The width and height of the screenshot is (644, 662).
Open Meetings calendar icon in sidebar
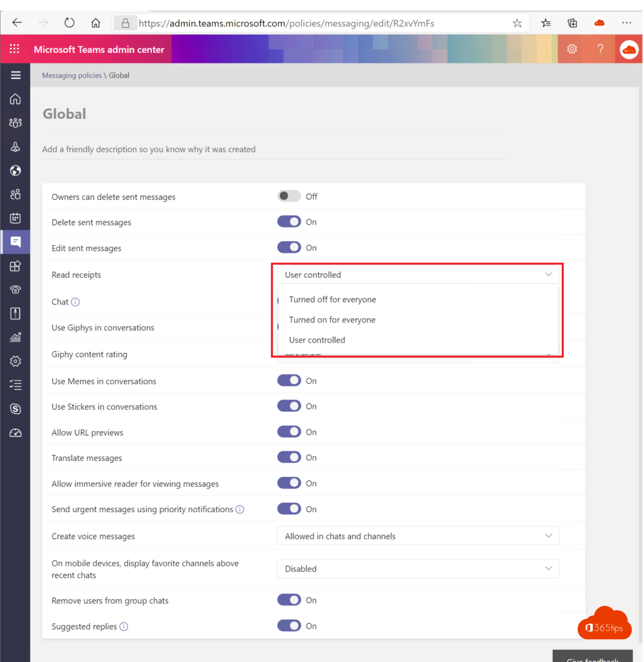pos(16,219)
